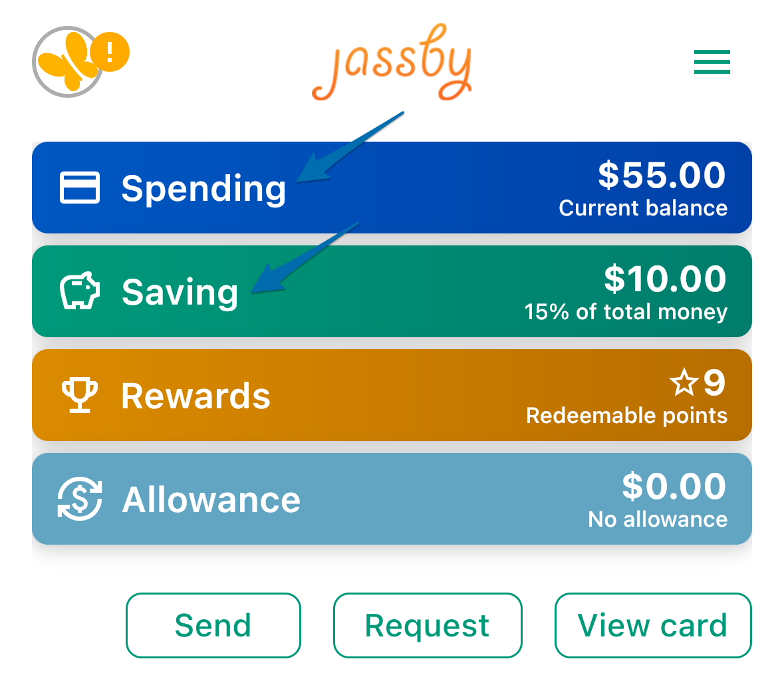Viewport: 784px width, 681px height.
Task: Select the $55.00 Current balance amount
Action: pos(662,176)
